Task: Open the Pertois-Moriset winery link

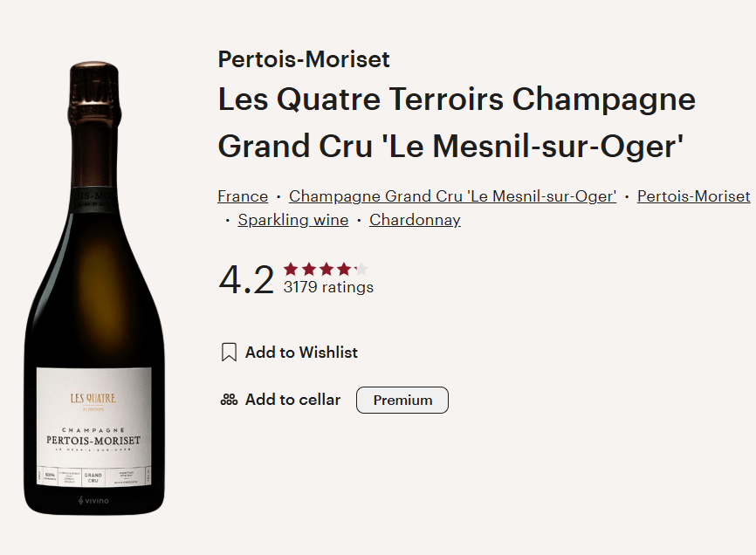Action: coord(693,195)
